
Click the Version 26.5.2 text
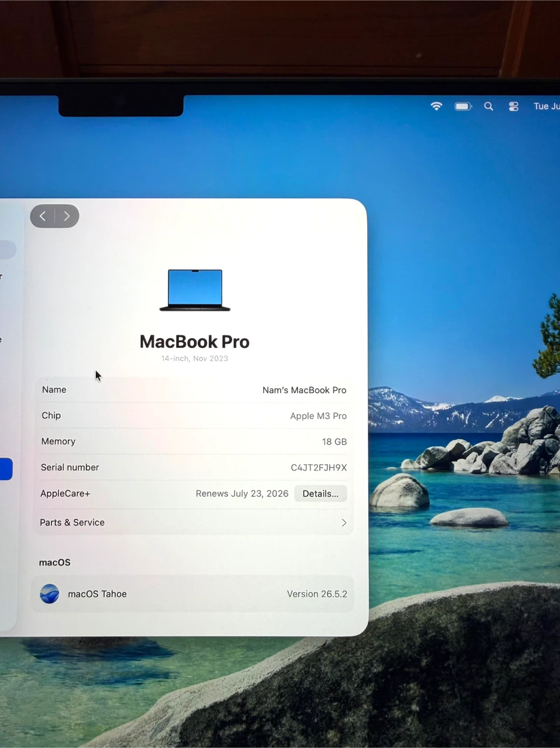[317, 594]
